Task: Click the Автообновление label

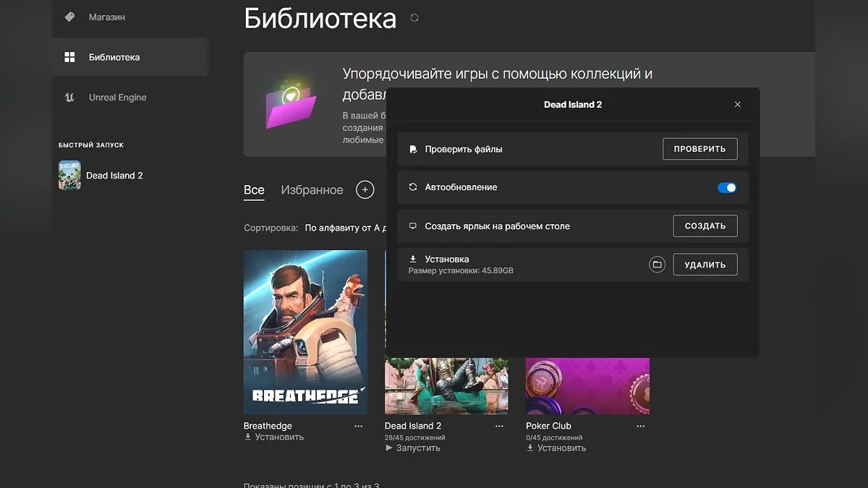Action: [461, 187]
